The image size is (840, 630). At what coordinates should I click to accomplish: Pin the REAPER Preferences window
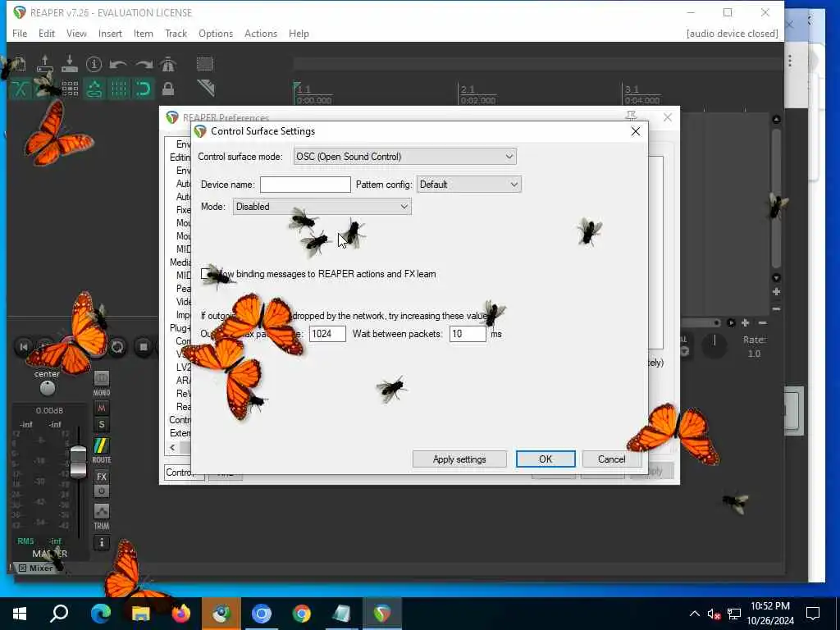pyautogui.click(x=631, y=116)
